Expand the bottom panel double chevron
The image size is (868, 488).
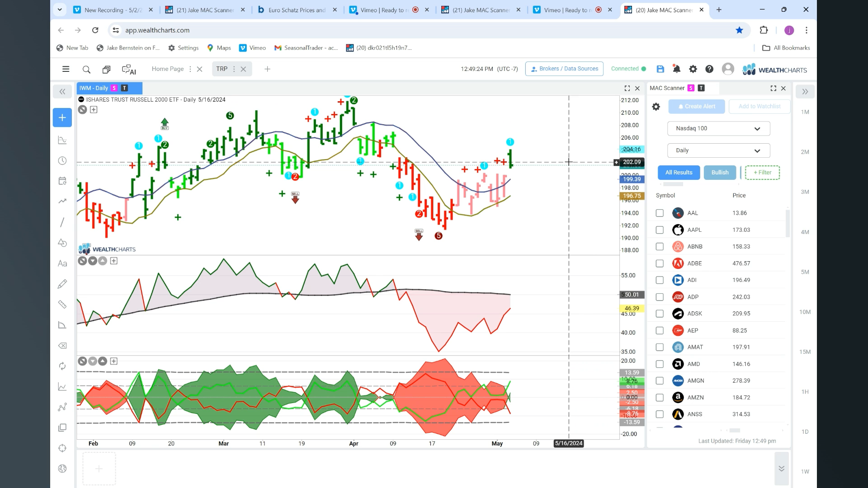click(781, 469)
